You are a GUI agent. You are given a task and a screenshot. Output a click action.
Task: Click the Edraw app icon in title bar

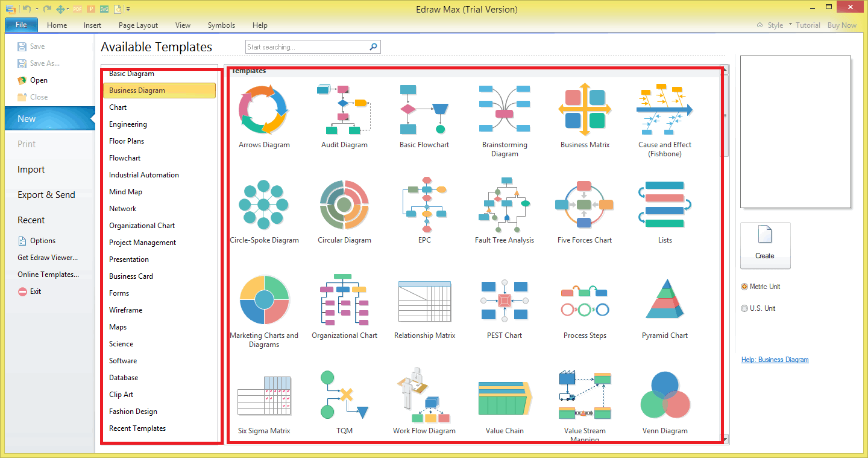[10, 9]
